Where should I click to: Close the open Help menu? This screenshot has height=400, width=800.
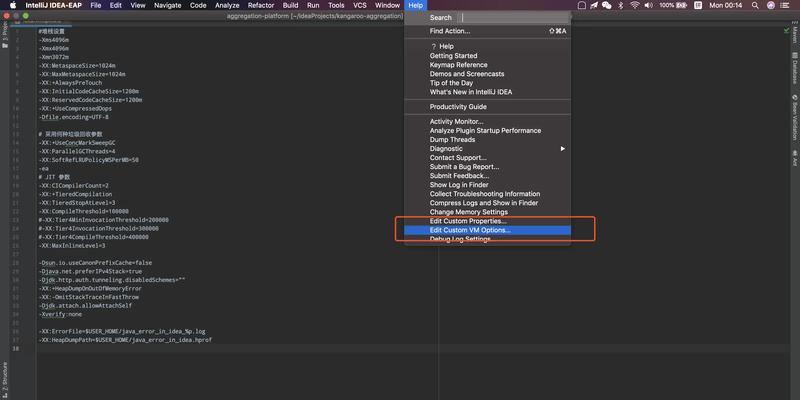pyautogui.click(x=415, y=5)
